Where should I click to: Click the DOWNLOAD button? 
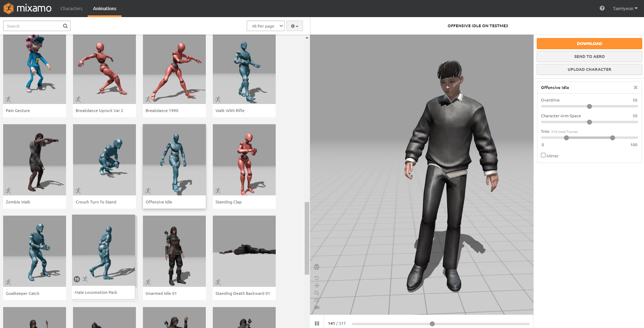[589, 44]
